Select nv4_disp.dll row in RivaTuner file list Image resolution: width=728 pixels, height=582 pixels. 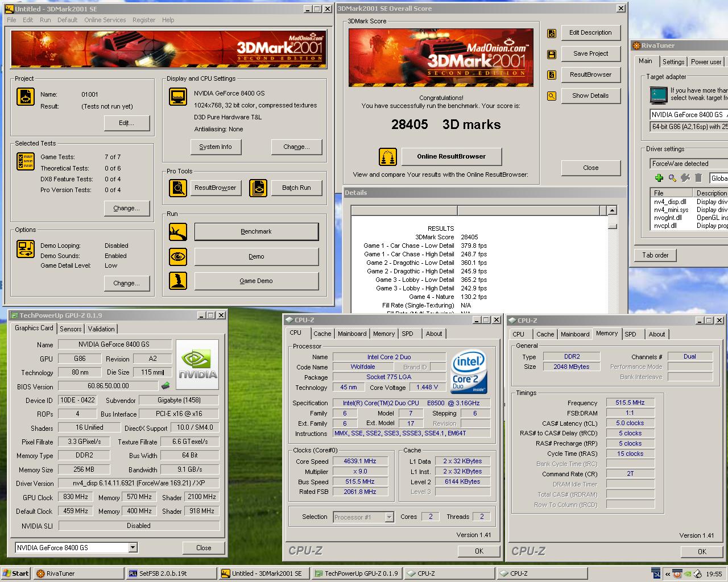(x=689, y=202)
